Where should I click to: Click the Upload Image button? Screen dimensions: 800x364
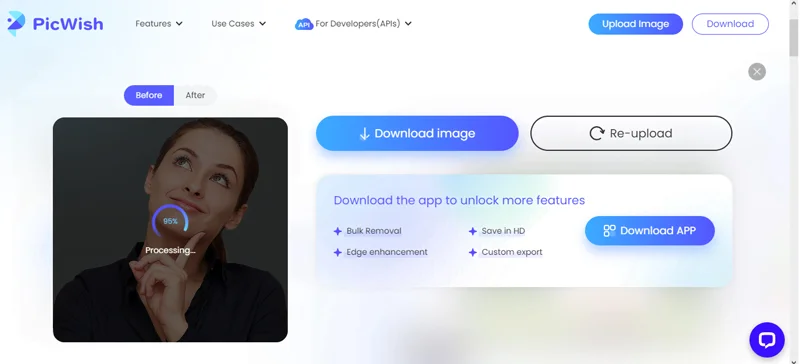pos(635,24)
